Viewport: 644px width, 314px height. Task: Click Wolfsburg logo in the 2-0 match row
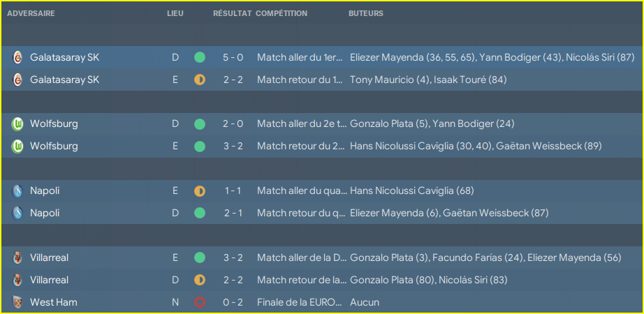pos(17,124)
